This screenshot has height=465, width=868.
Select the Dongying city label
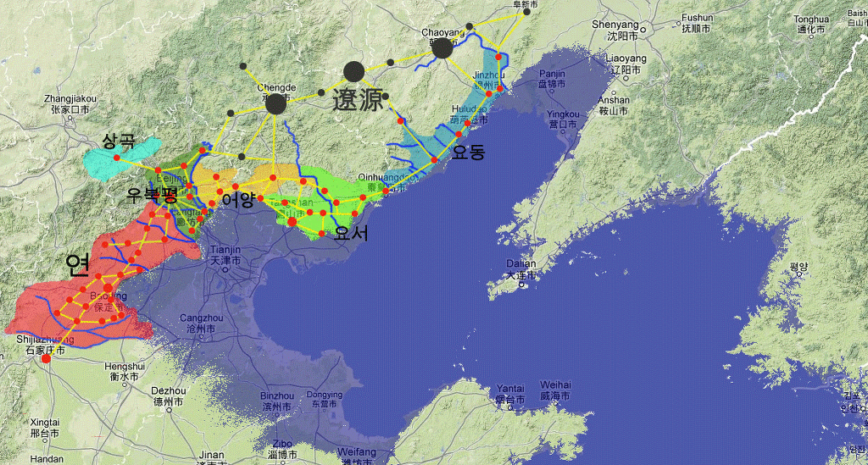pyautogui.click(x=325, y=399)
